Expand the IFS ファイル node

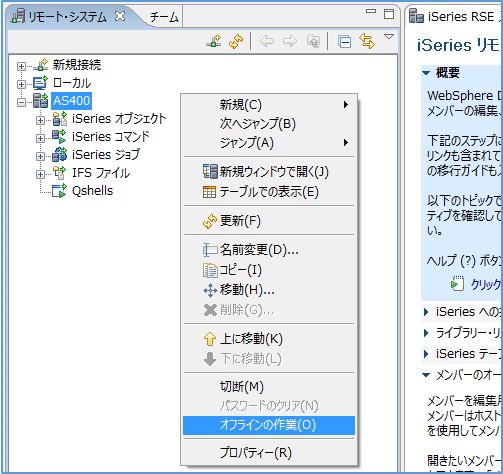[x=40, y=174]
